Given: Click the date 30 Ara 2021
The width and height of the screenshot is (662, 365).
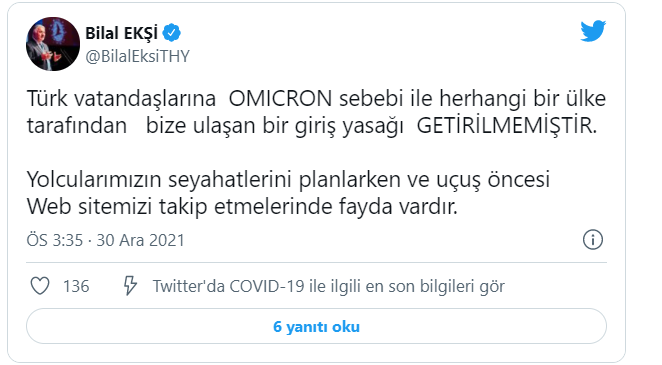Looking at the screenshot, I should click(x=141, y=240).
